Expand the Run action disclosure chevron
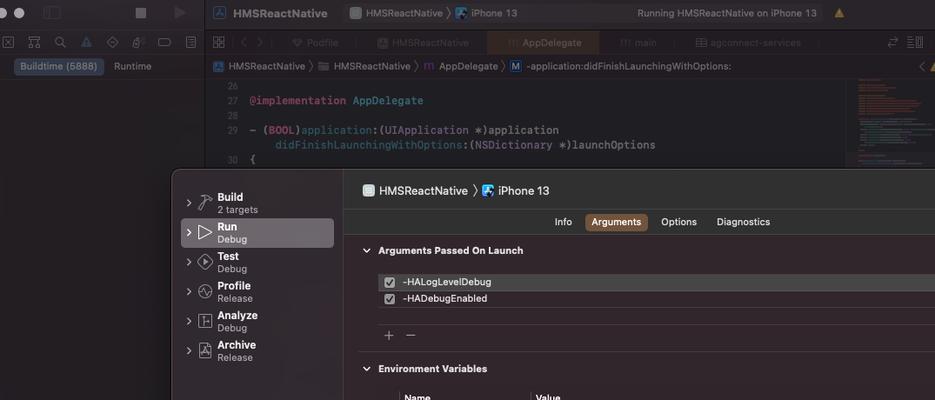Screen dimensions: 935x400 point(189,232)
